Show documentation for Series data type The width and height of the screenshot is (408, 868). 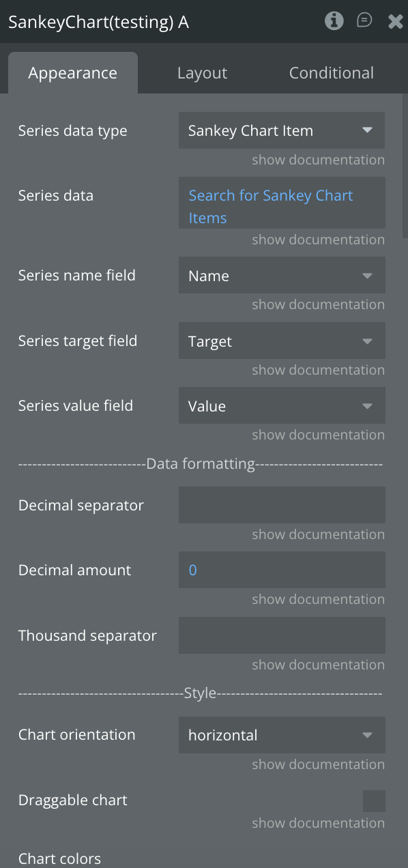(318, 160)
